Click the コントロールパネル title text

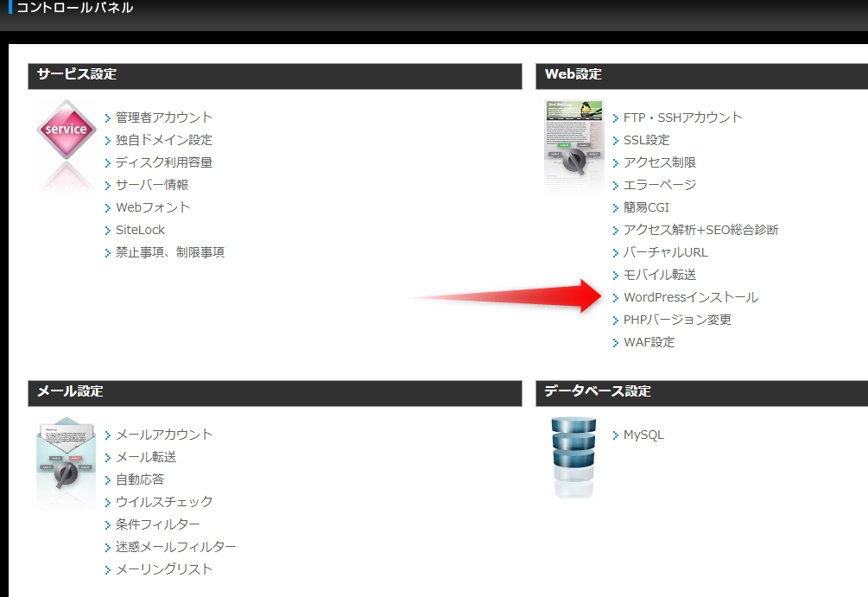(x=75, y=7)
